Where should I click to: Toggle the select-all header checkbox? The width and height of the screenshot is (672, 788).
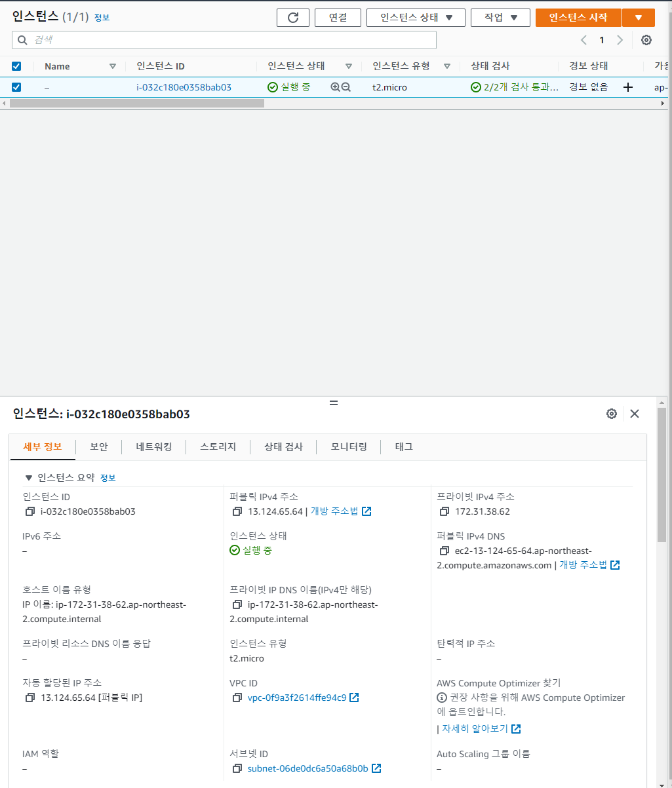pos(16,66)
